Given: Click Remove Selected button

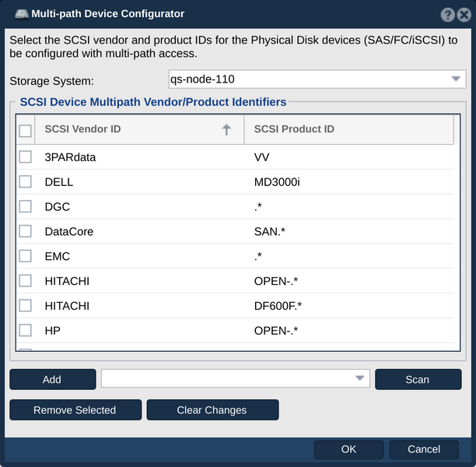Looking at the screenshot, I should coord(75,410).
